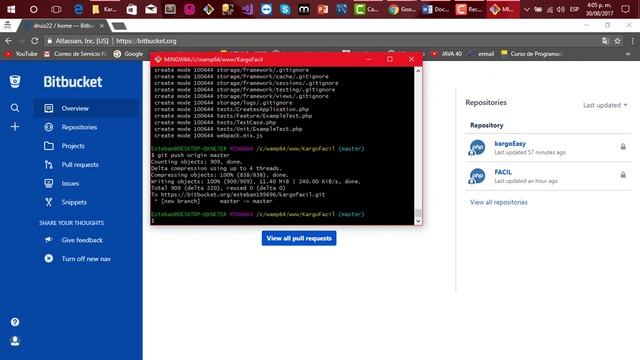Bookmark the page with the star icon
The image size is (640, 360).
[618, 41]
